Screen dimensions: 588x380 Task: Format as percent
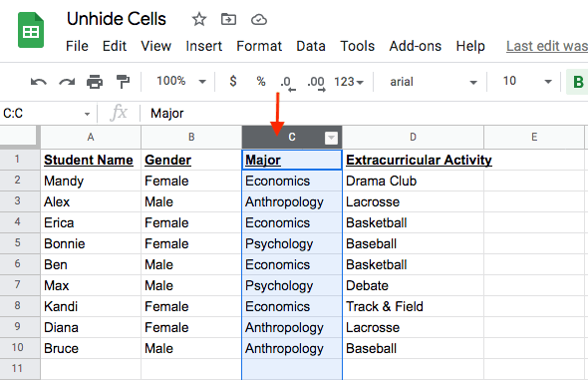coord(261,81)
